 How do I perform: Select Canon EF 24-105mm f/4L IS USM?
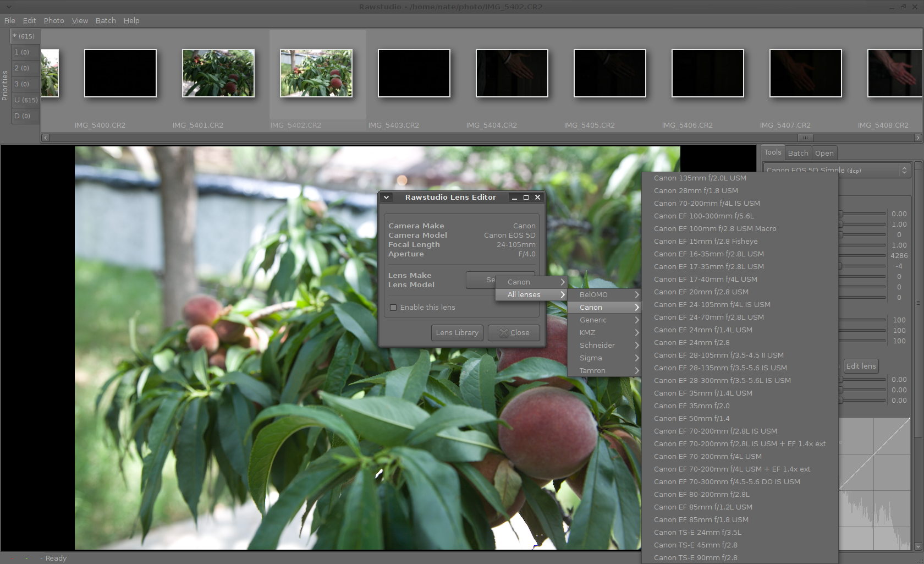point(740,304)
